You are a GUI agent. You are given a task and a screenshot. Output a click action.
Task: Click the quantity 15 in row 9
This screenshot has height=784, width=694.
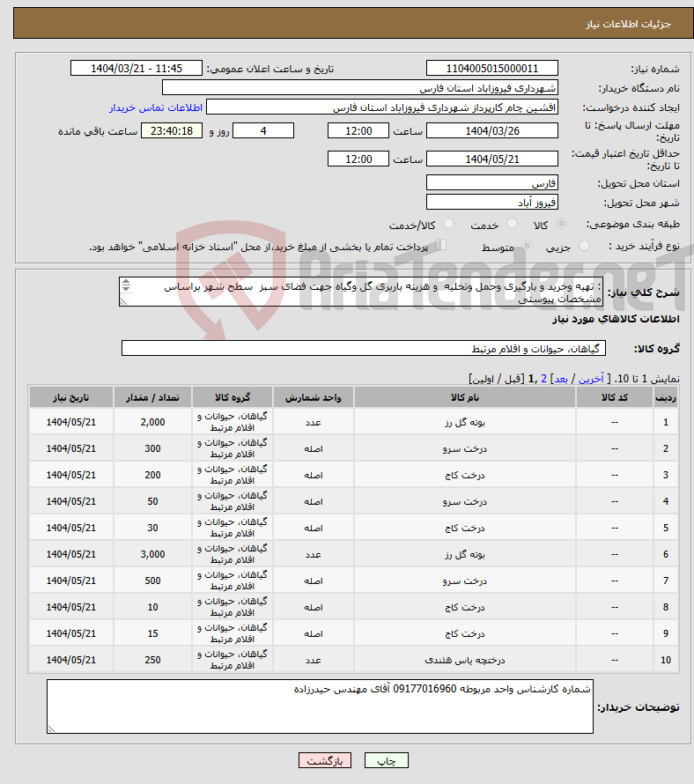[152, 633]
